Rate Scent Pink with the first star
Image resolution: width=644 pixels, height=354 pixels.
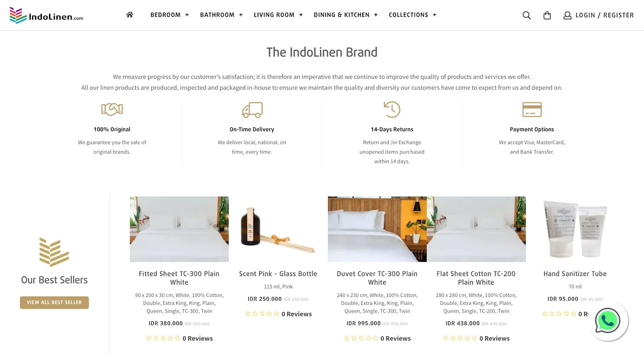pyautogui.click(x=248, y=313)
